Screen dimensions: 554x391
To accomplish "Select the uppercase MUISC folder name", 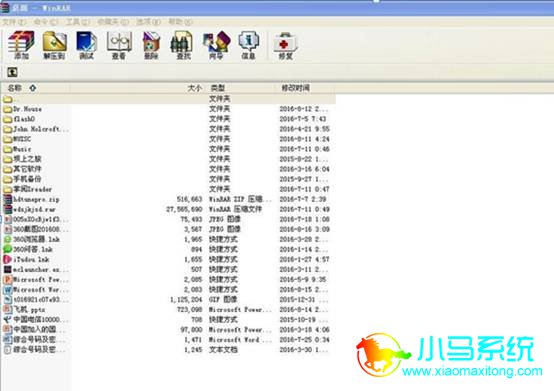I will [x=22, y=139].
